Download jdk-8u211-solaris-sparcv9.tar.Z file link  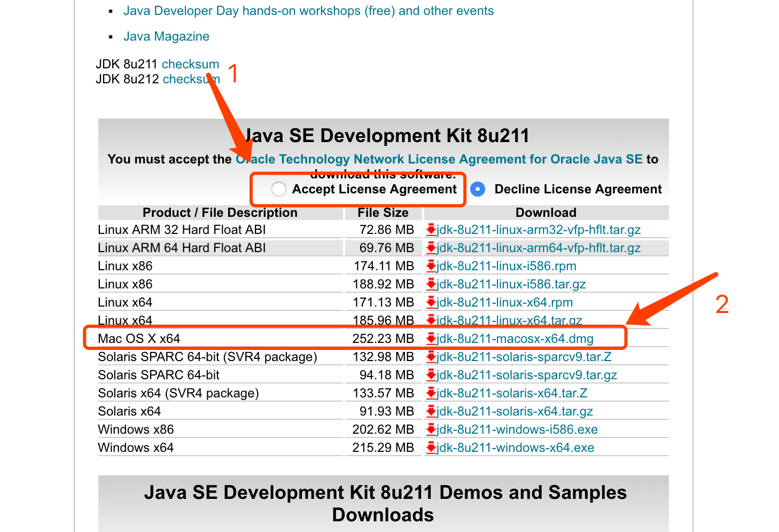pos(524,357)
